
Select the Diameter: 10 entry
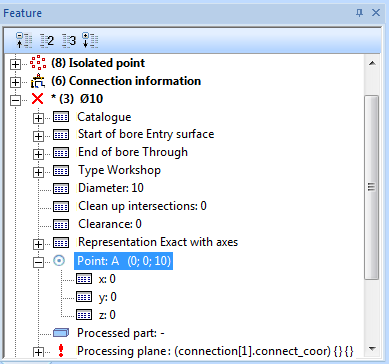pos(111,188)
